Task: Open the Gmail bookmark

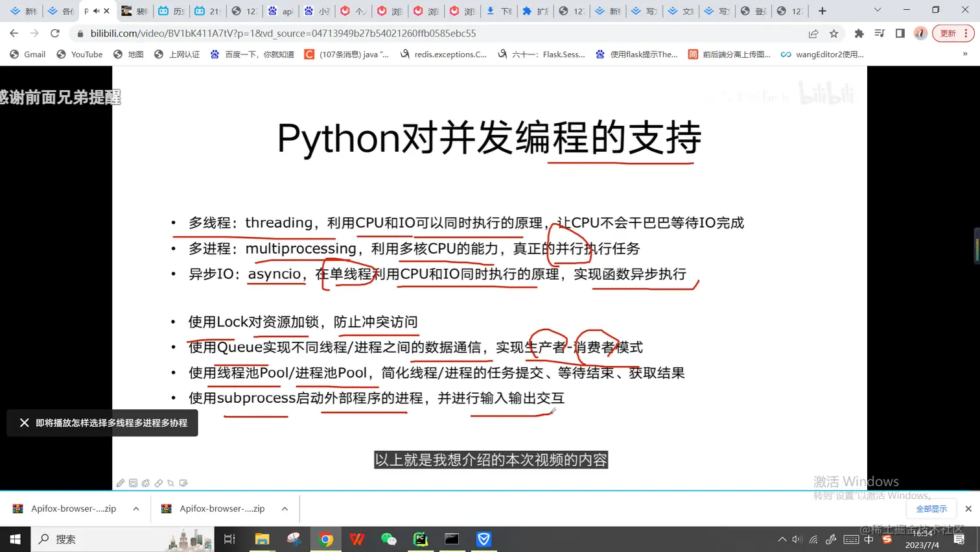Action: [28, 54]
